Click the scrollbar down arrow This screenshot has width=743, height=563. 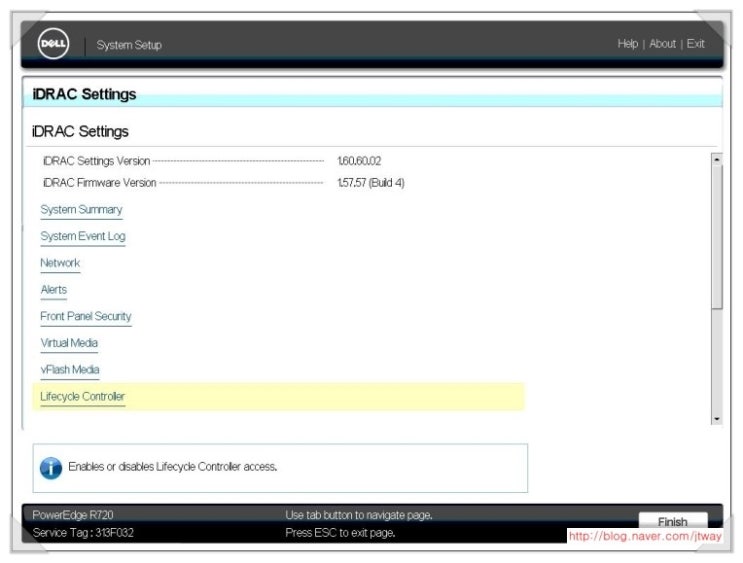(716, 418)
